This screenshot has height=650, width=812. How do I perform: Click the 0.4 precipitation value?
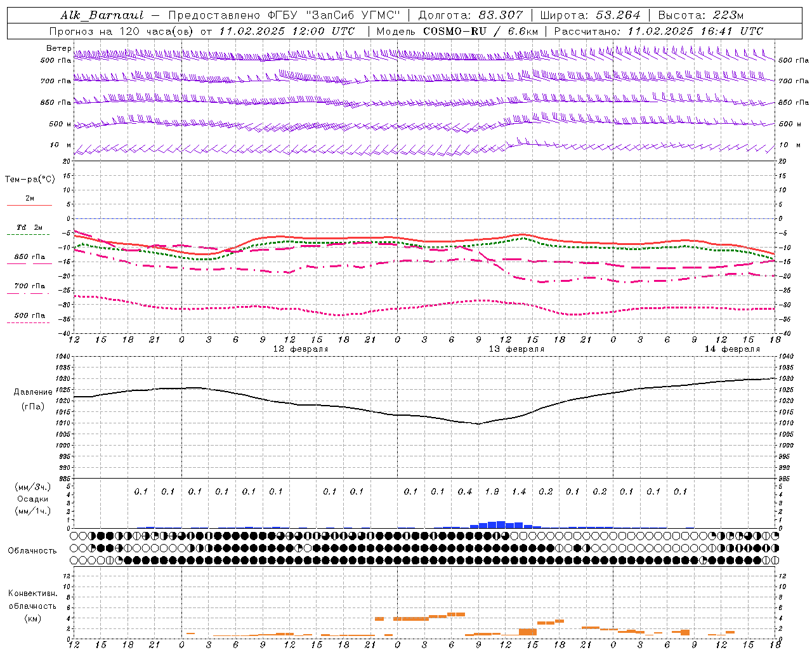465,492
